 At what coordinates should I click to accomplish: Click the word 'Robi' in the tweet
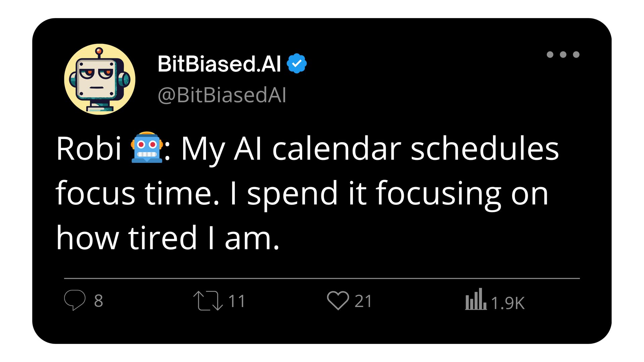tap(89, 148)
